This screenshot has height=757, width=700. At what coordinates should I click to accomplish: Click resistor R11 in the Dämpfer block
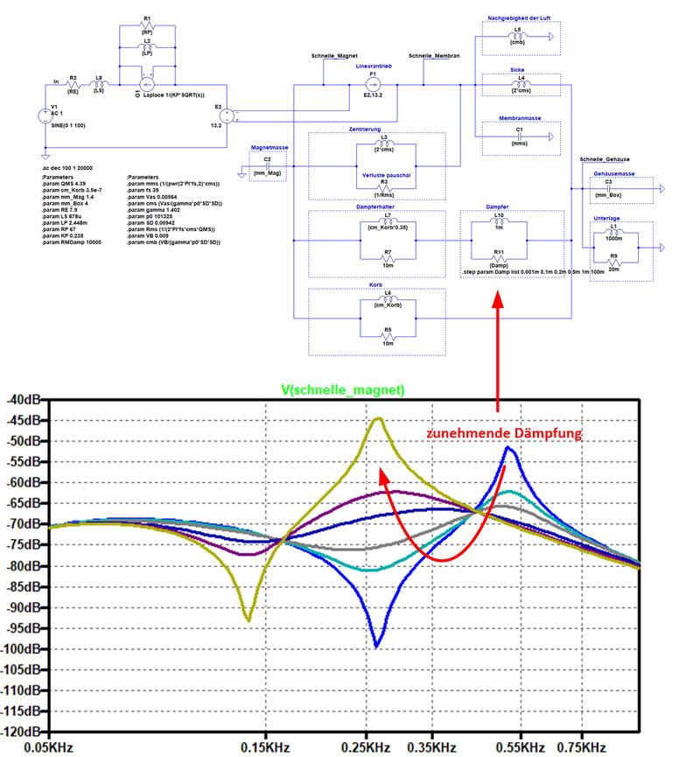point(499,259)
